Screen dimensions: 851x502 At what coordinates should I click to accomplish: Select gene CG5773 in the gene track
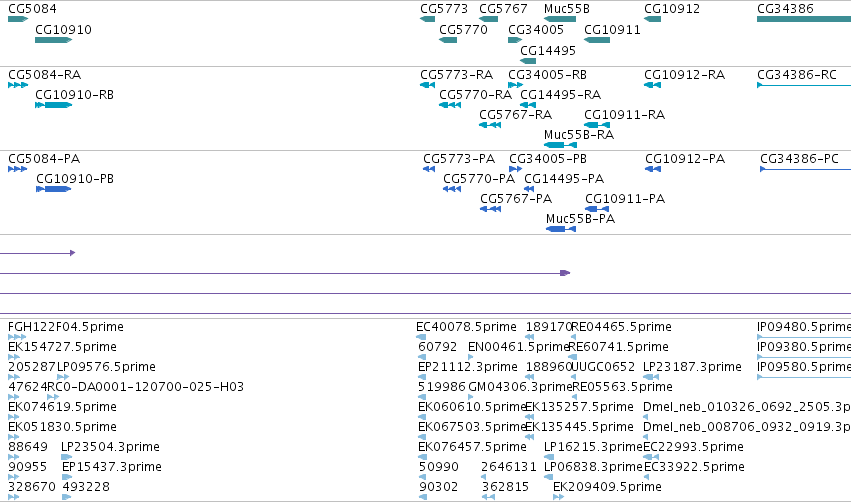[444, 9]
